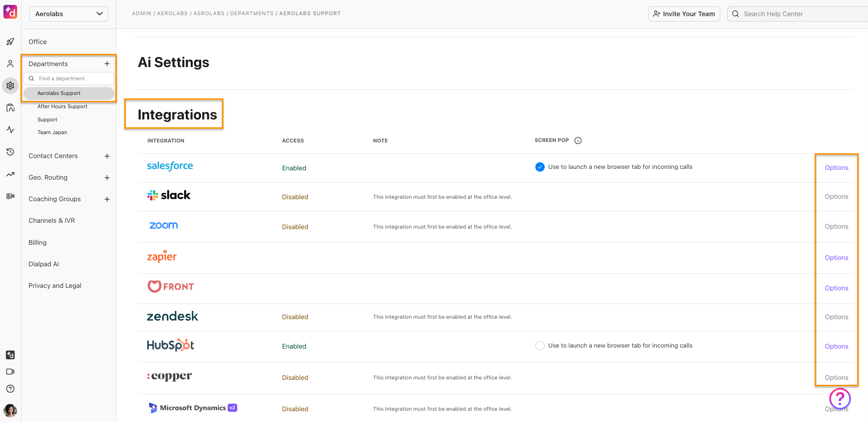Open Options for Copper integration
The image size is (868, 422).
coord(836,377)
